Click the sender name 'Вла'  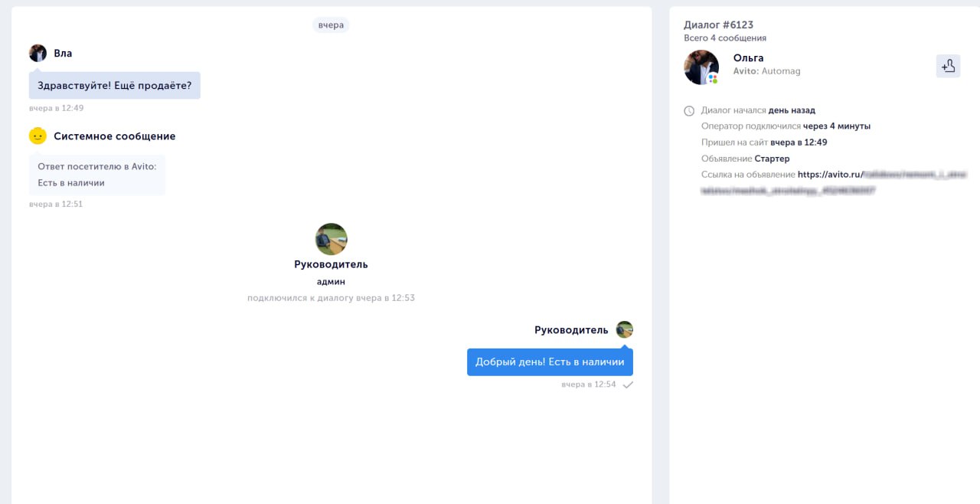tap(63, 54)
